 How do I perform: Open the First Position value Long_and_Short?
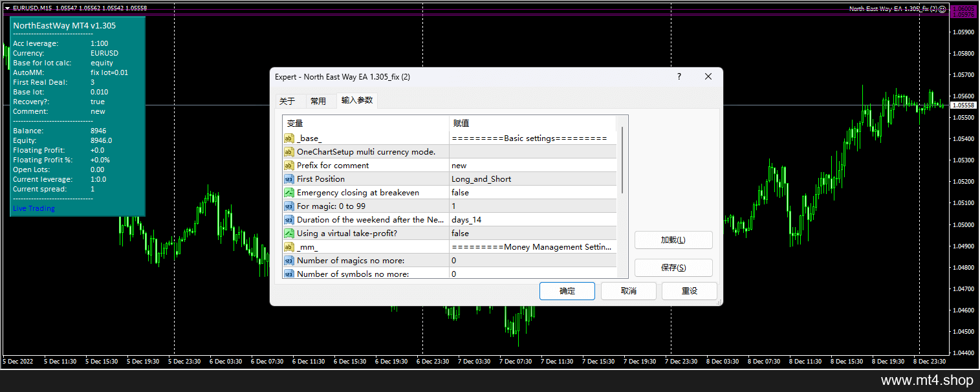point(533,179)
